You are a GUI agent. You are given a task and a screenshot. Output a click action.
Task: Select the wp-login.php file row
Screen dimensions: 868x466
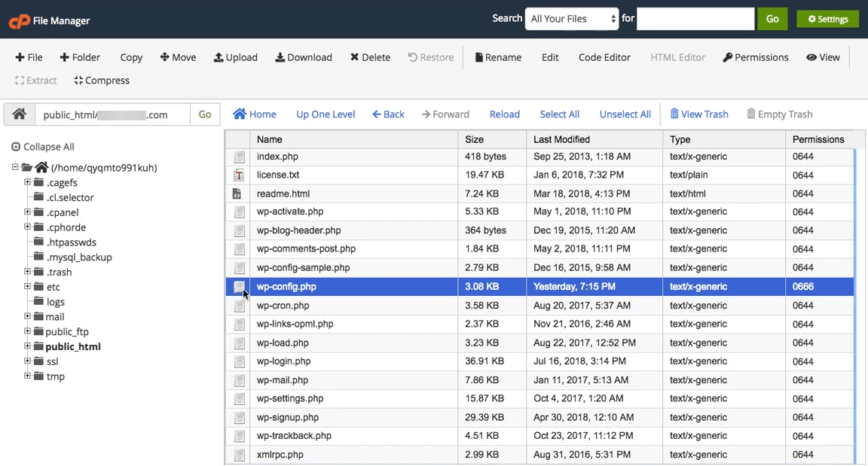coord(283,361)
